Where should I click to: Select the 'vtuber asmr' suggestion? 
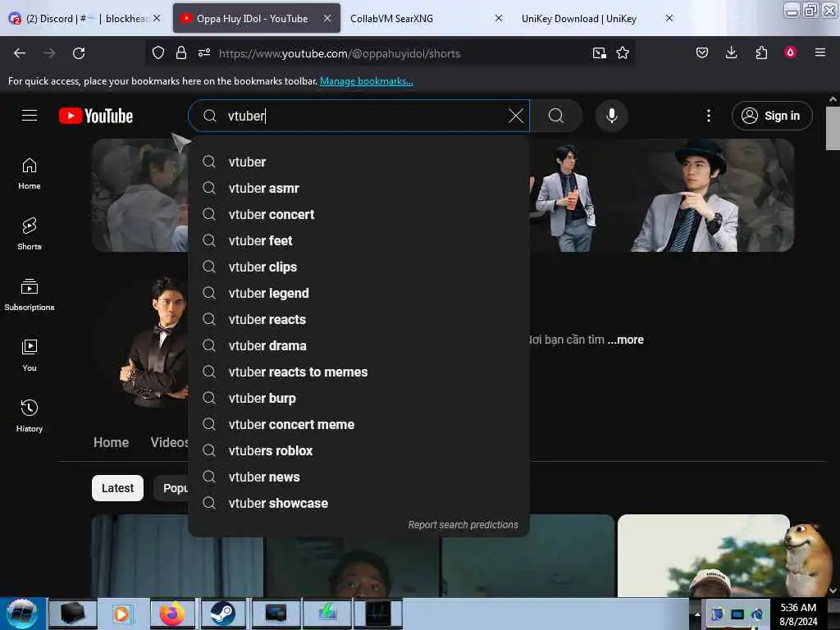[x=359, y=188]
